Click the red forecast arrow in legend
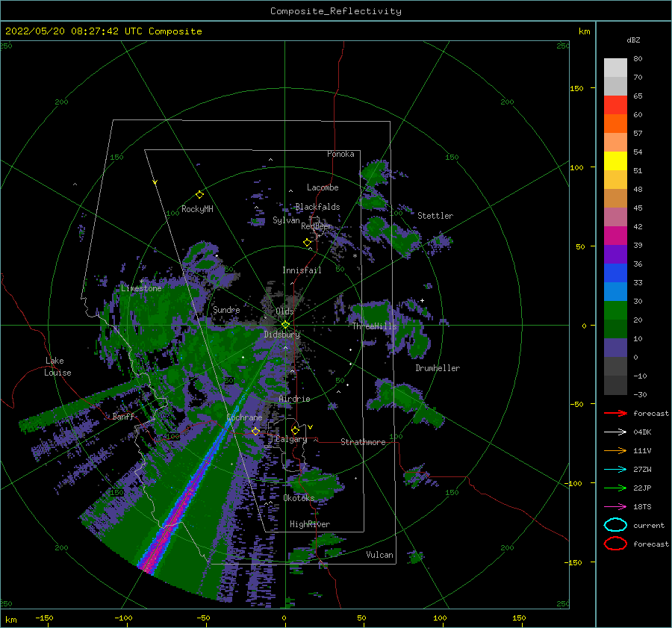 [615, 413]
